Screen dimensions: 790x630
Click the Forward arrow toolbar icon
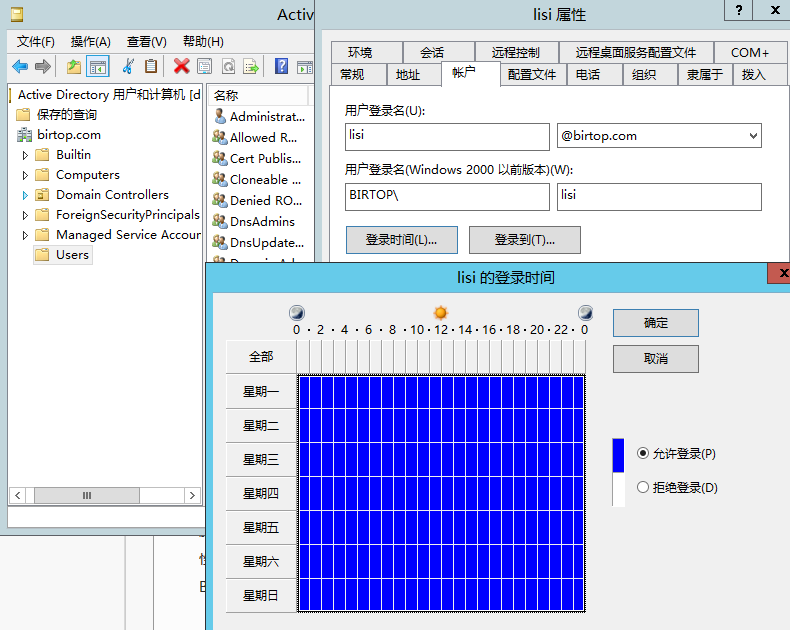pyautogui.click(x=43, y=66)
